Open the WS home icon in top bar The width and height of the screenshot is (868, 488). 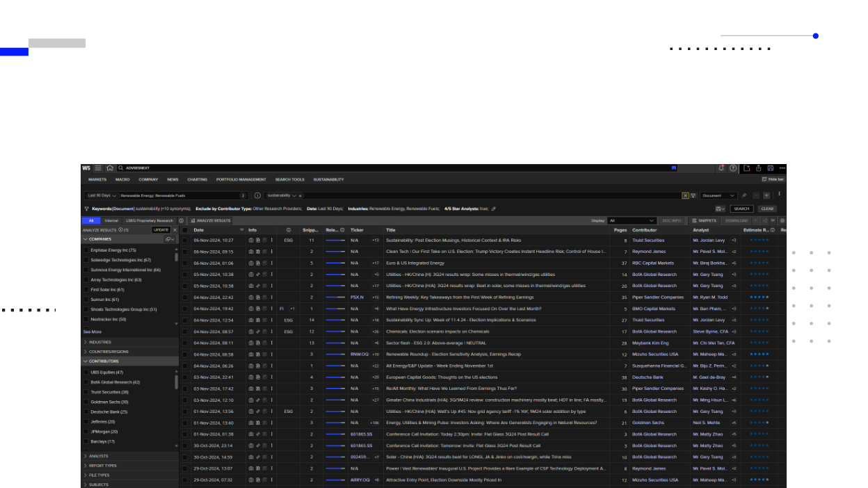(x=110, y=168)
